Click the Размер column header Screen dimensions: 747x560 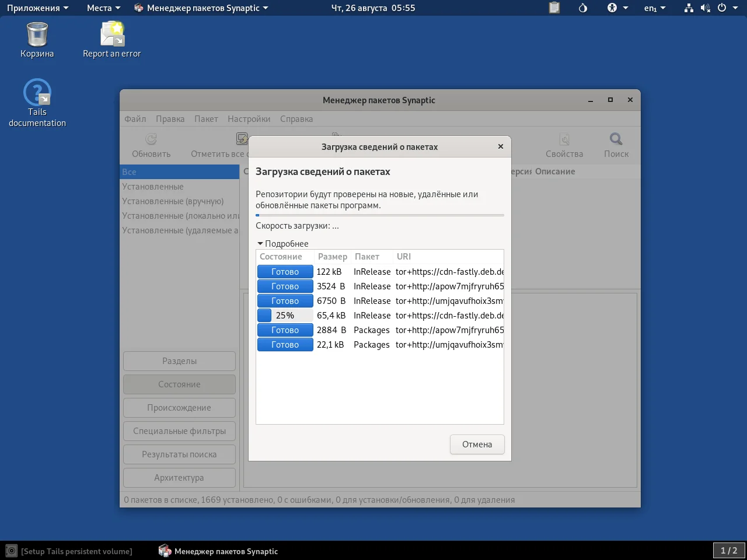[333, 257]
